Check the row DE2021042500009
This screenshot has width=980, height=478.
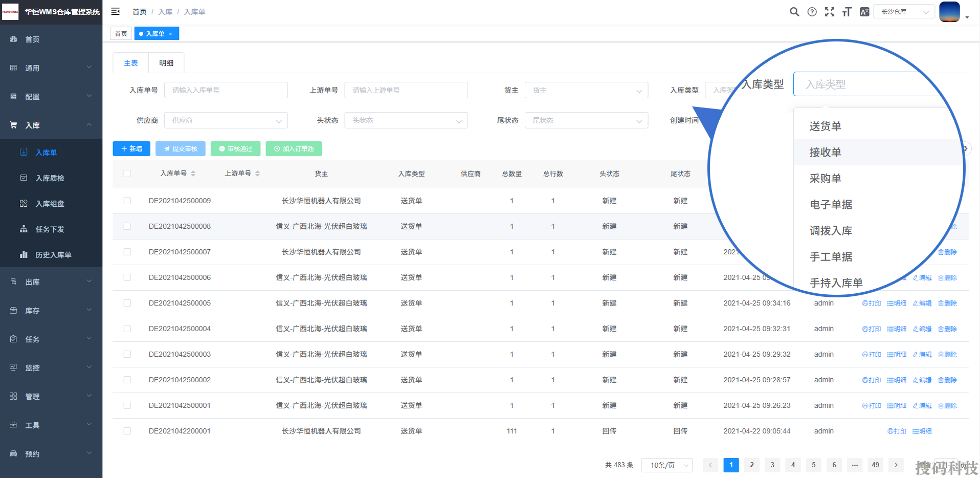point(127,201)
